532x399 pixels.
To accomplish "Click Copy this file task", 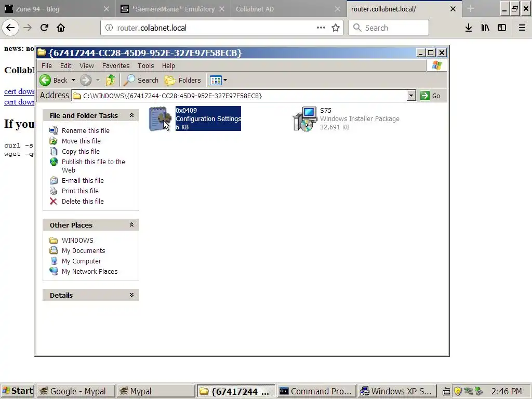I will click(x=81, y=152).
